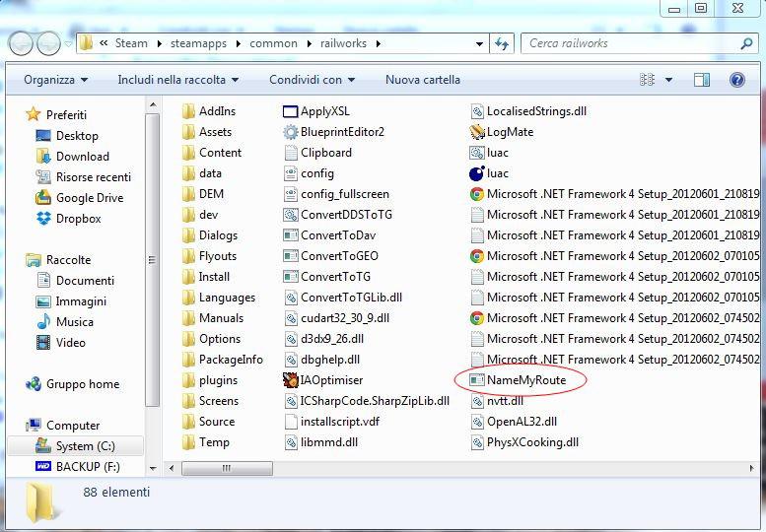The width and height of the screenshot is (766, 532).
Task: Click the horizontal scrollbar right arrow
Action: tap(751, 468)
